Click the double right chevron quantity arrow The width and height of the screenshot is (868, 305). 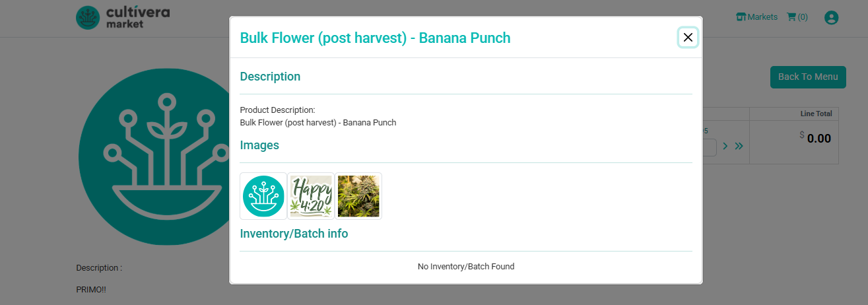(x=739, y=146)
